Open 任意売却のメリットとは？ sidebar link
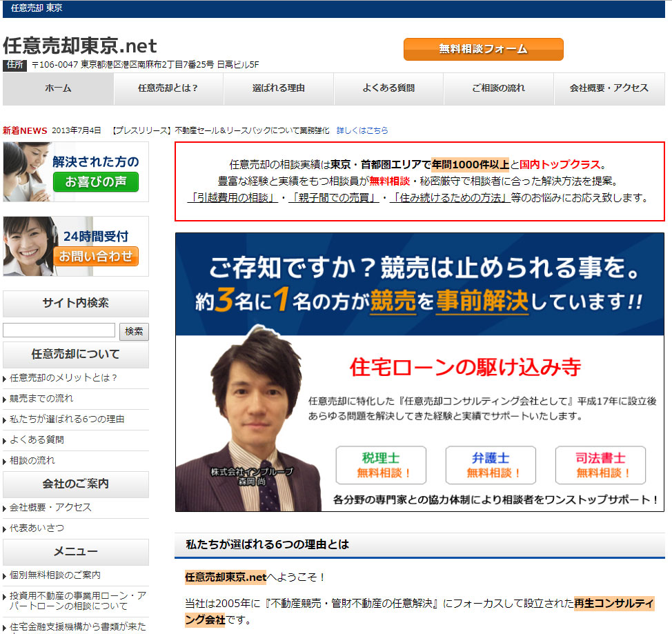672x634 pixels. pyautogui.click(x=63, y=378)
